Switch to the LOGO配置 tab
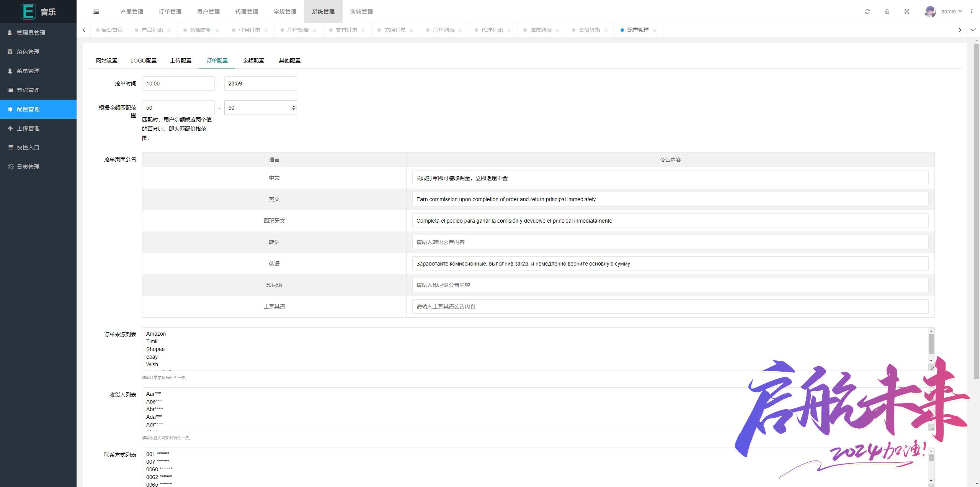This screenshot has height=487, width=980. click(x=144, y=61)
